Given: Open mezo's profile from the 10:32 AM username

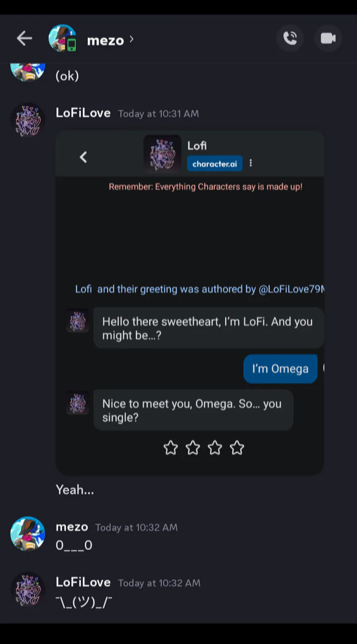Looking at the screenshot, I should [72, 527].
